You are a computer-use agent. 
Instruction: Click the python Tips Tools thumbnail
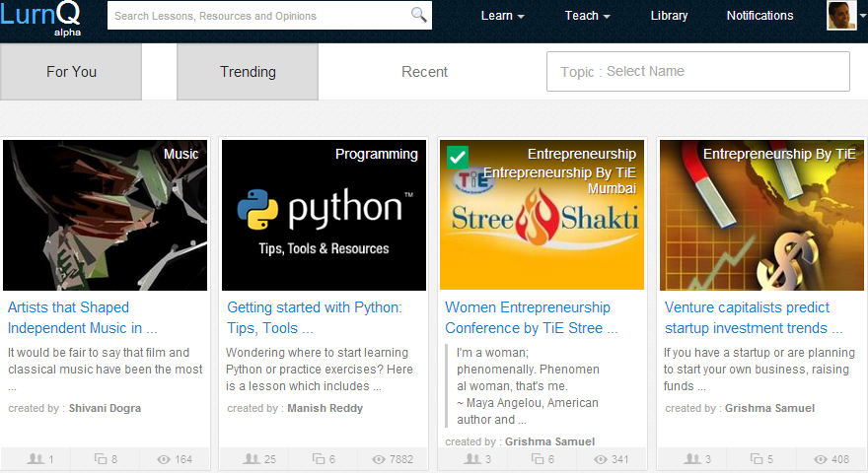click(324, 215)
